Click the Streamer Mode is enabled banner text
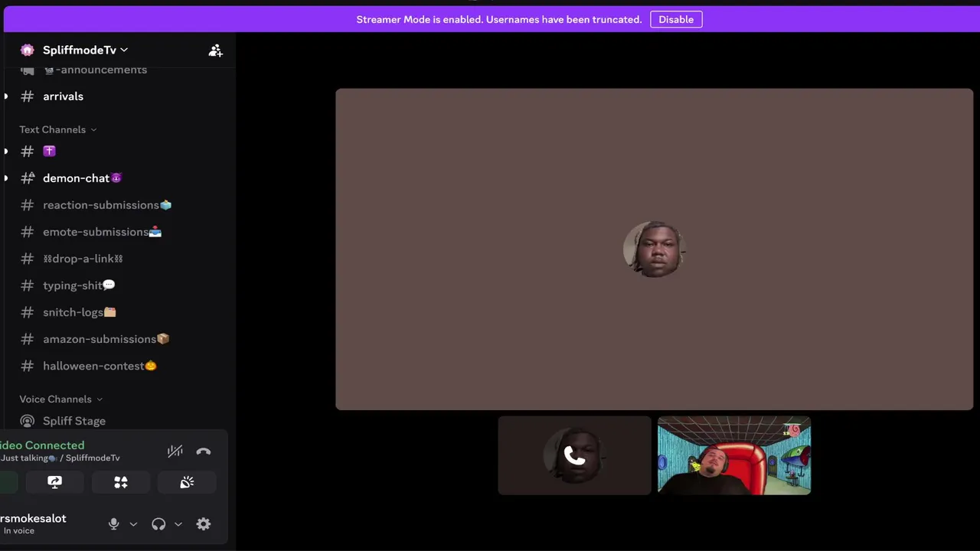 499,19
